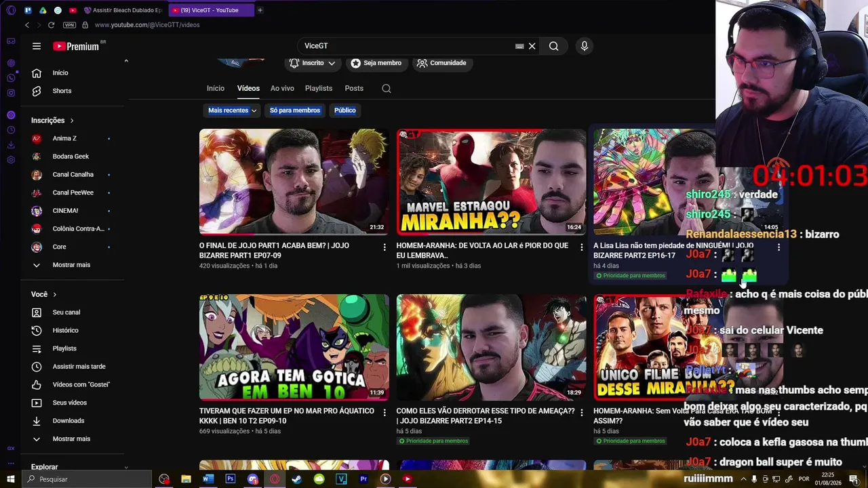Open the Mais recentes sort dropdown
This screenshot has width=868, height=488.
pos(232,110)
